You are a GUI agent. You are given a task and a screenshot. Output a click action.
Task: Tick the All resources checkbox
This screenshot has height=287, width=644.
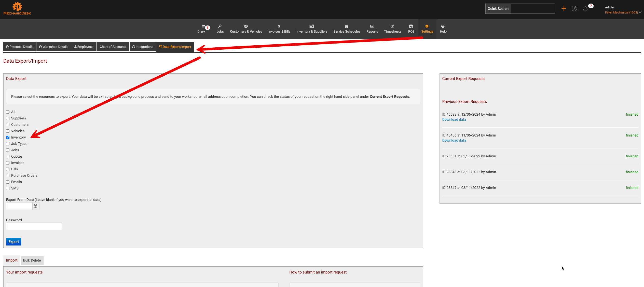pyautogui.click(x=8, y=112)
